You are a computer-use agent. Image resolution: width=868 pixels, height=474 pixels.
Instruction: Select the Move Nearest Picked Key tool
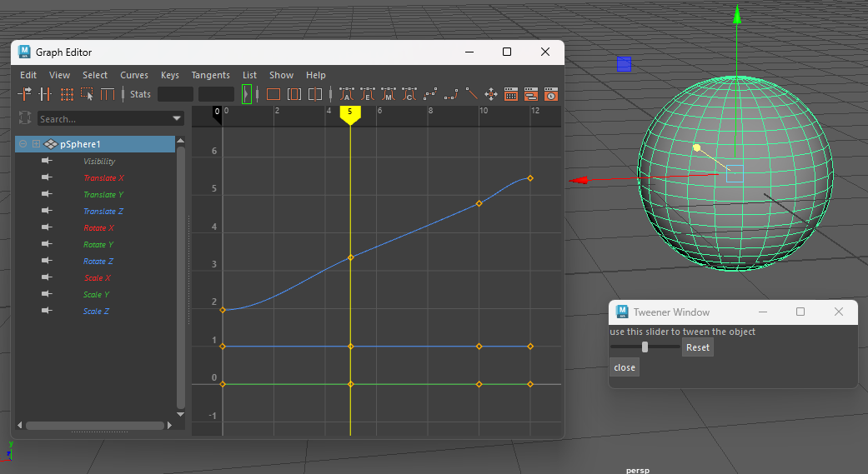pyautogui.click(x=24, y=94)
